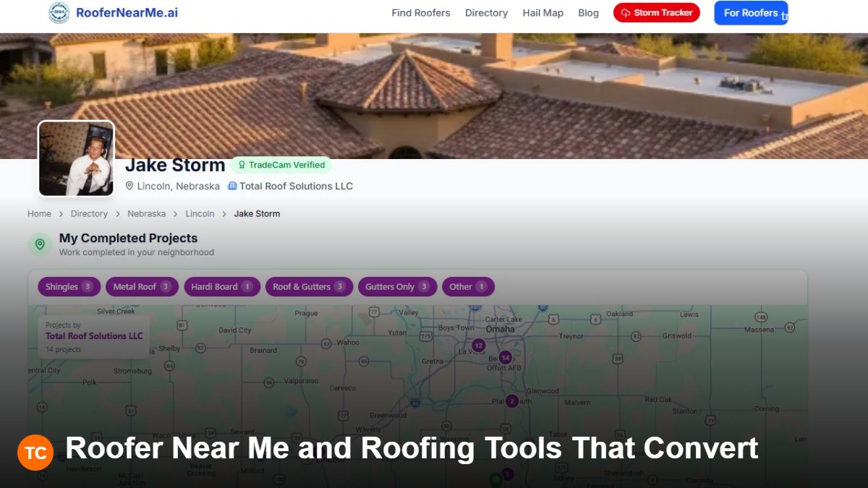The image size is (868, 488).
Task: Click the map marker cluster labeled 14
Action: pos(505,357)
